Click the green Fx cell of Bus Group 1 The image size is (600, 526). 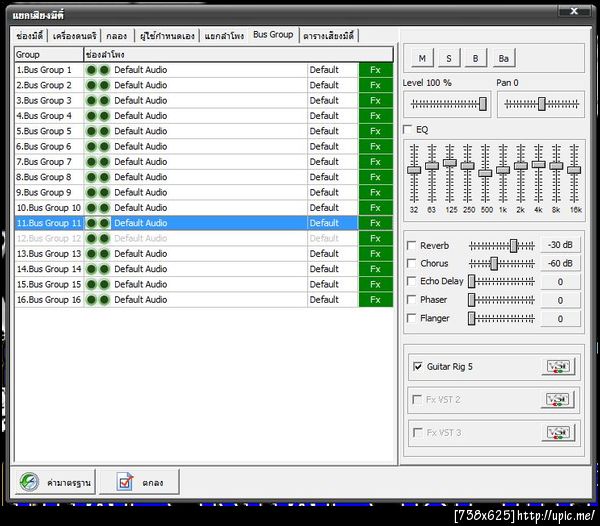pyautogui.click(x=375, y=70)
